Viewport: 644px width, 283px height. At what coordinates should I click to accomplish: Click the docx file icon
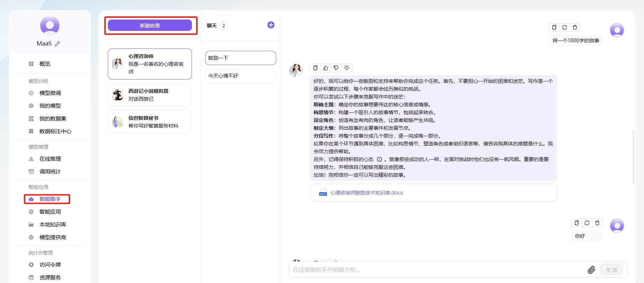(x=323, y=193)
